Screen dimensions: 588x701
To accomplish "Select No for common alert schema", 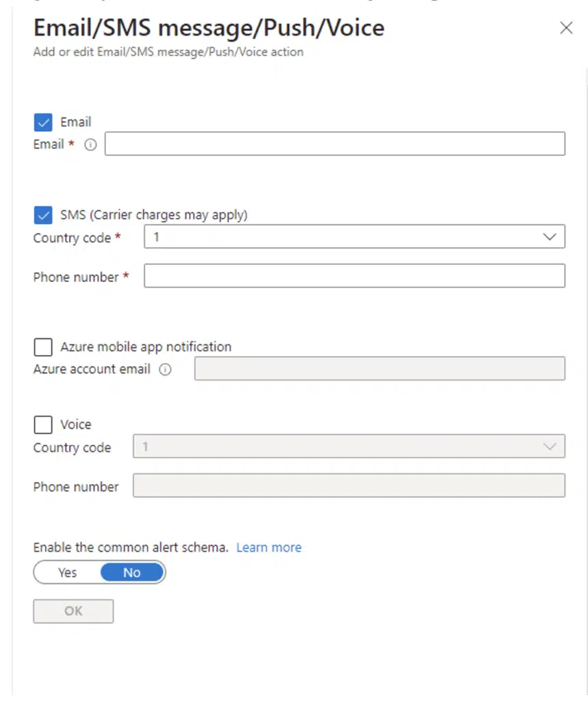I will (132, 573).
